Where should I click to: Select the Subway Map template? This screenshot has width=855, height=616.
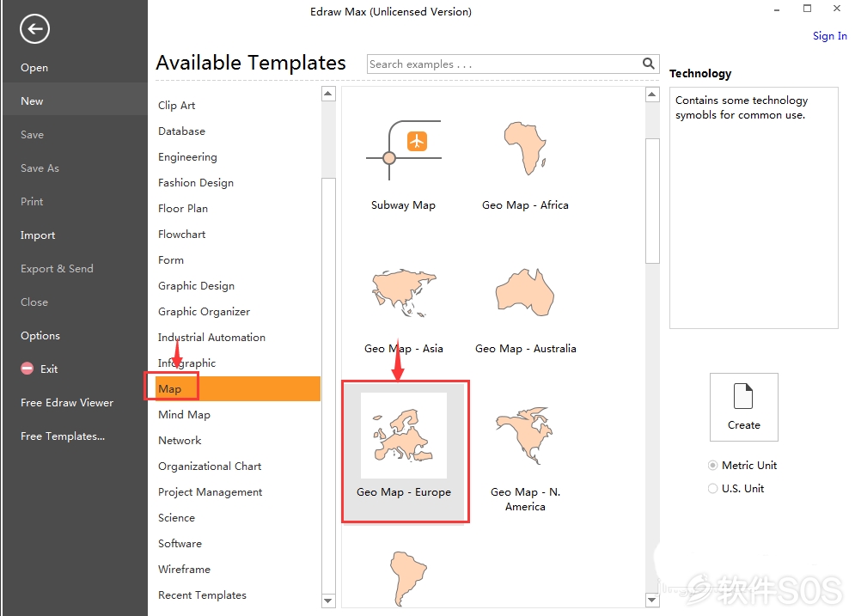[404, 165]
